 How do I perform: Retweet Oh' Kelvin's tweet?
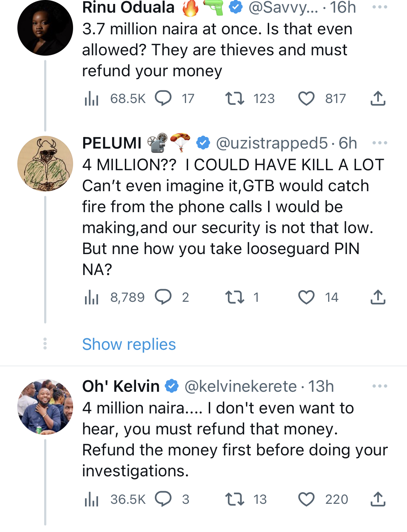pyautogui.click(x=234, y=499)
